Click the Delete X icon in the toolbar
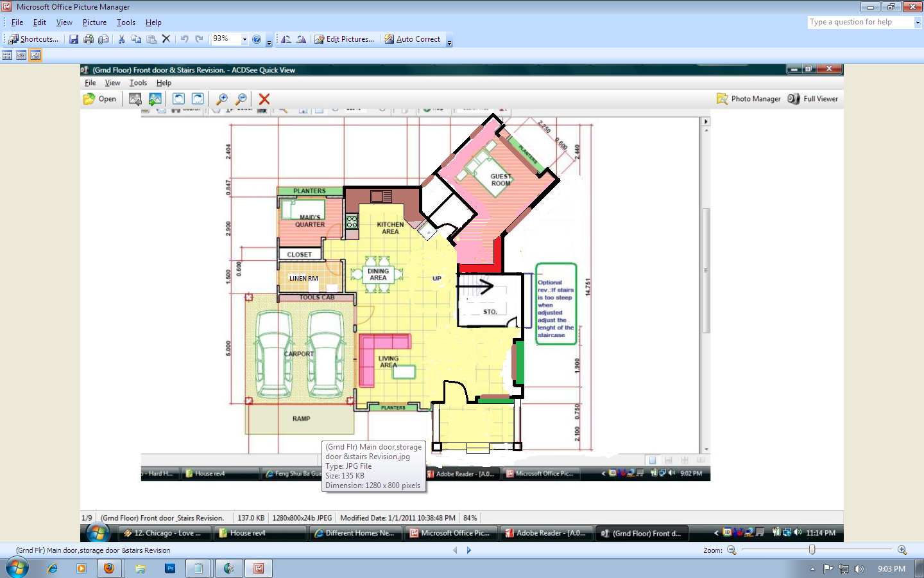The image size is (924, 578). 166,39
